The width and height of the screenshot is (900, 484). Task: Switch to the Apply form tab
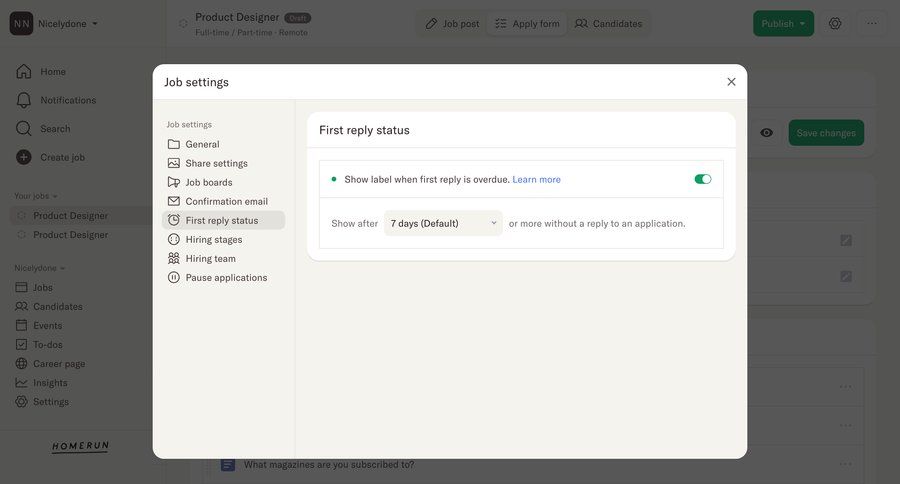point(527,24)
